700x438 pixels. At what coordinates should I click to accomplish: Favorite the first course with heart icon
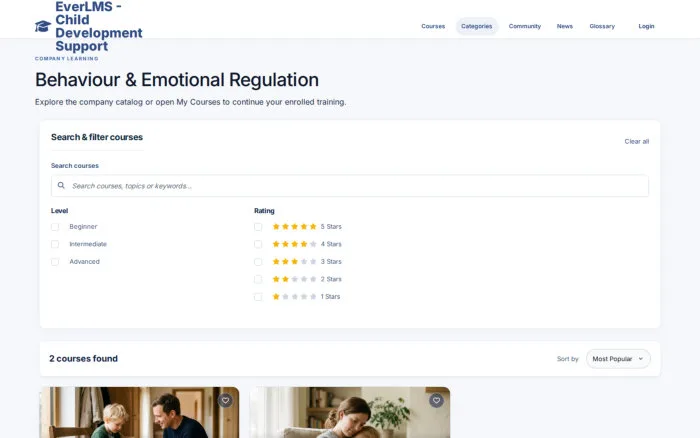tap(225, 400)
